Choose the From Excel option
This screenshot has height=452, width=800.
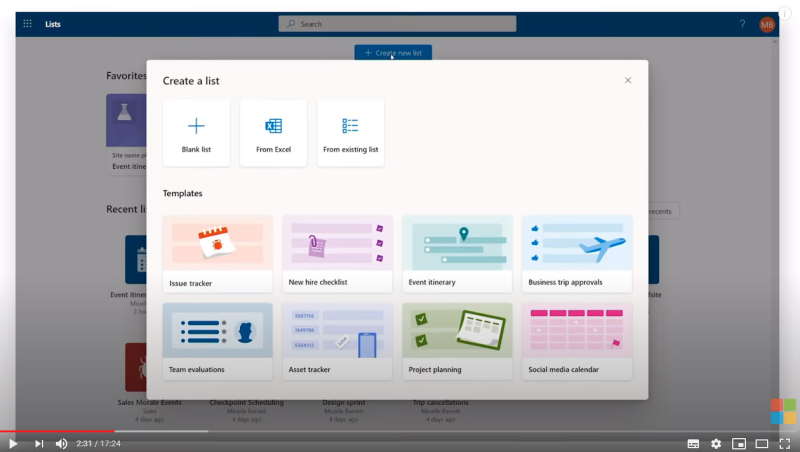273,133
